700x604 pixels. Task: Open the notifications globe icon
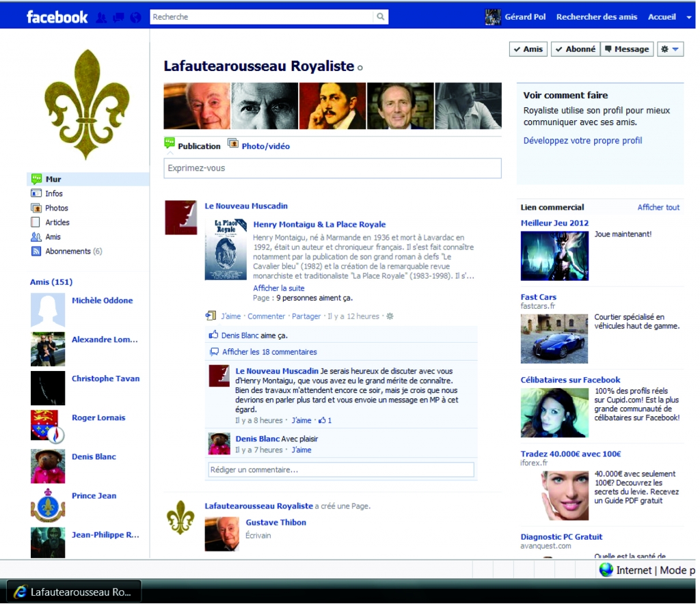coord(135,17)
